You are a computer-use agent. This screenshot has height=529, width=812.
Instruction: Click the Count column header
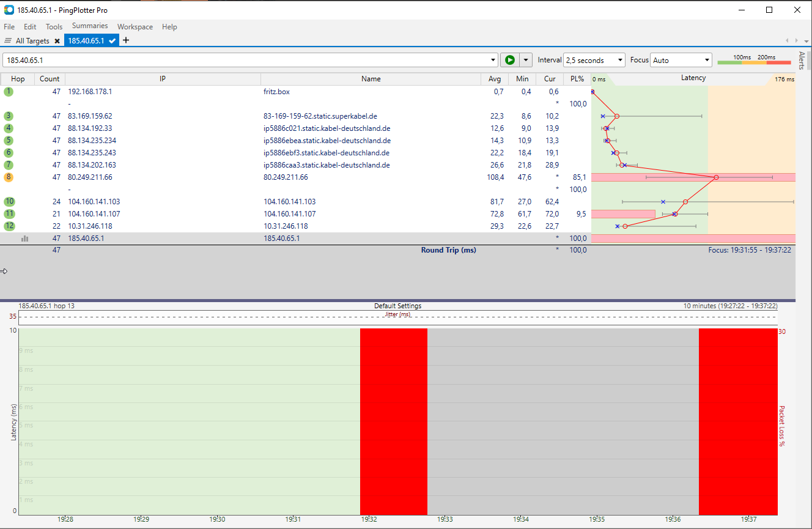click(x=50, y=79)
